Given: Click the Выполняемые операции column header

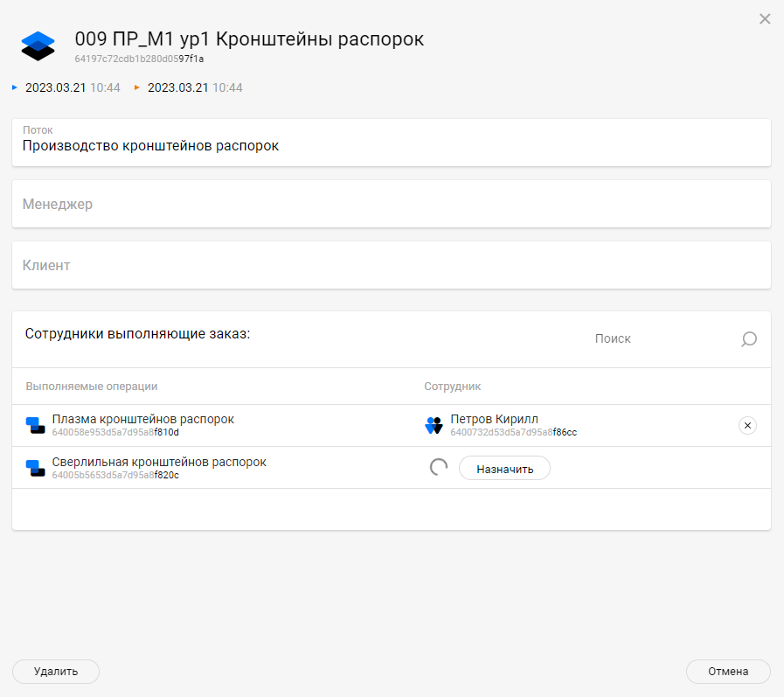Looking at the screenshot, I should pos(92,387).
